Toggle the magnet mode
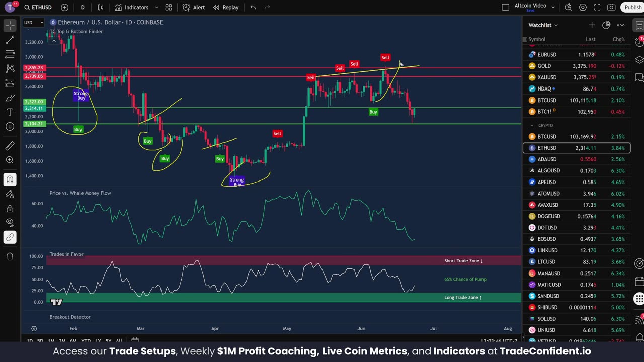 [x=10, y=179]
